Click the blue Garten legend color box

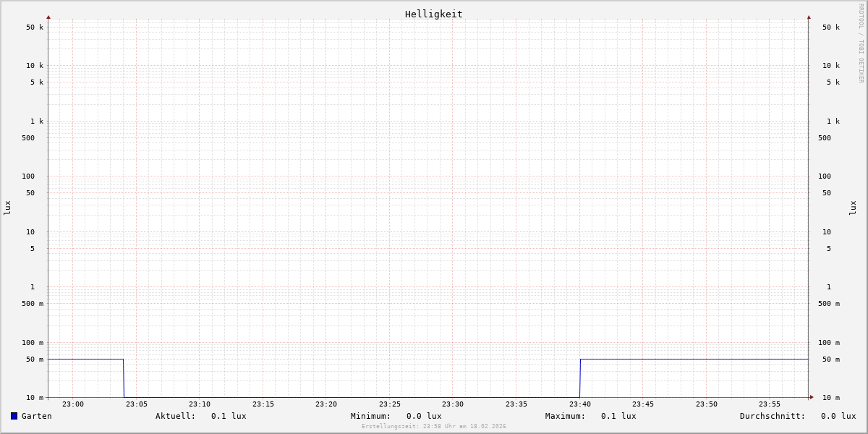(14, 416)
